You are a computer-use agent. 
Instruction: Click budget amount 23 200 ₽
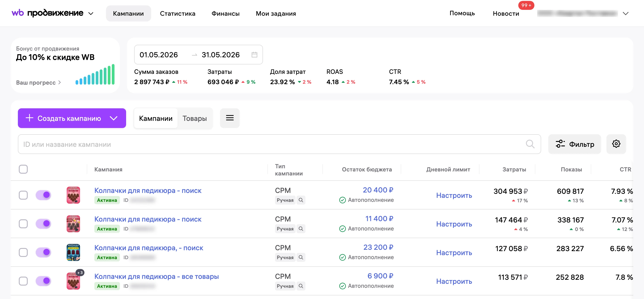point(378,247)
